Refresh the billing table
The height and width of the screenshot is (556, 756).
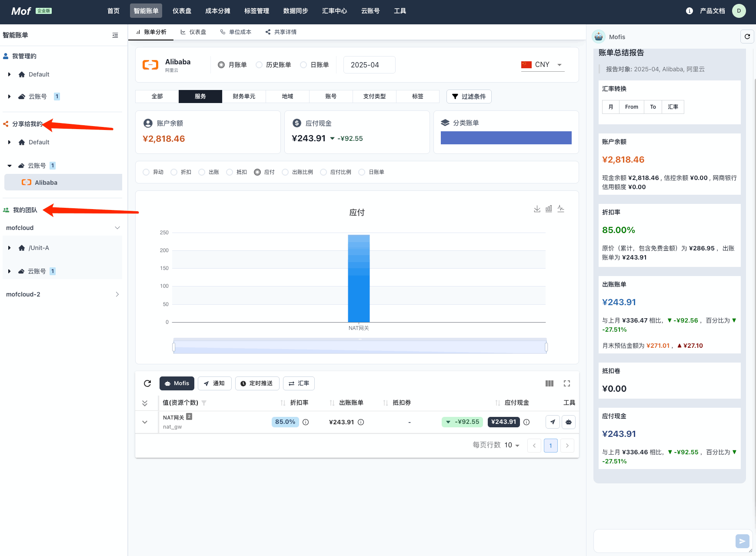[x=147, y=383]
